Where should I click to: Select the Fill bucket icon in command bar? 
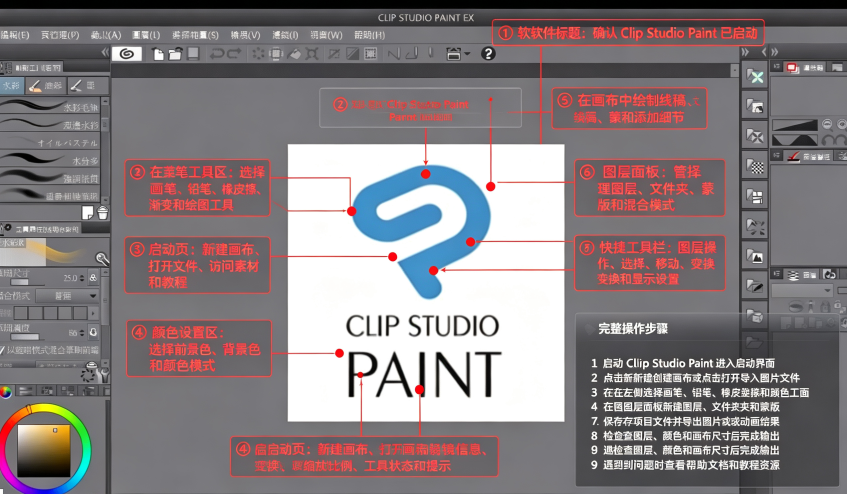294,53
